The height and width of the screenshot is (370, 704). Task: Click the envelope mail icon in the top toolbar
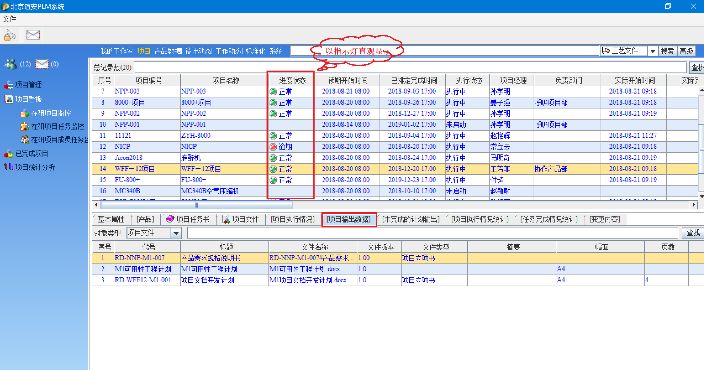33,35
